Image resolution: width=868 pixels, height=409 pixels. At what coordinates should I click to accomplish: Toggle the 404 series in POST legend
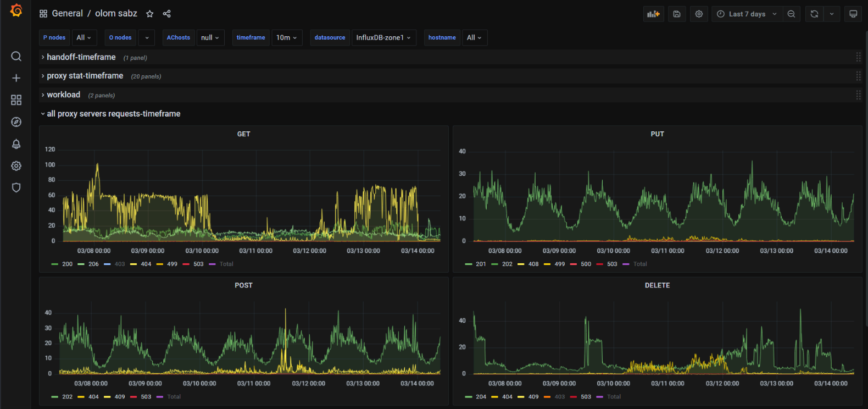93,397
